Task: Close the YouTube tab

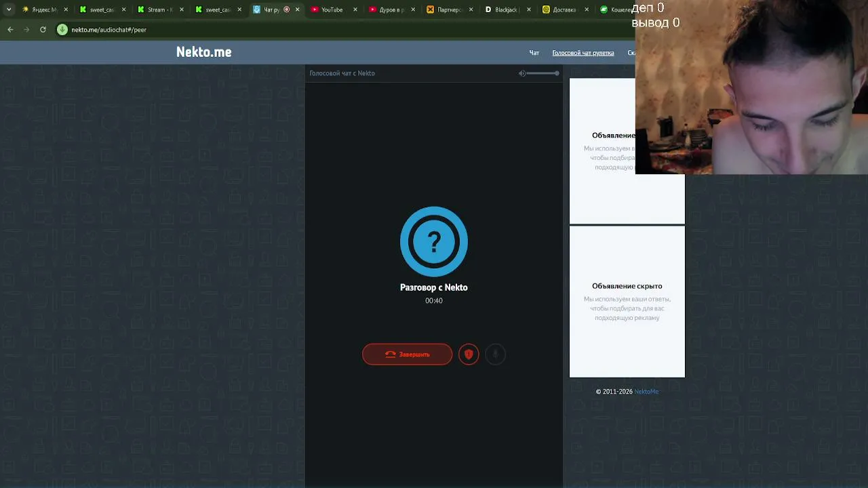Action: point(355,9)
